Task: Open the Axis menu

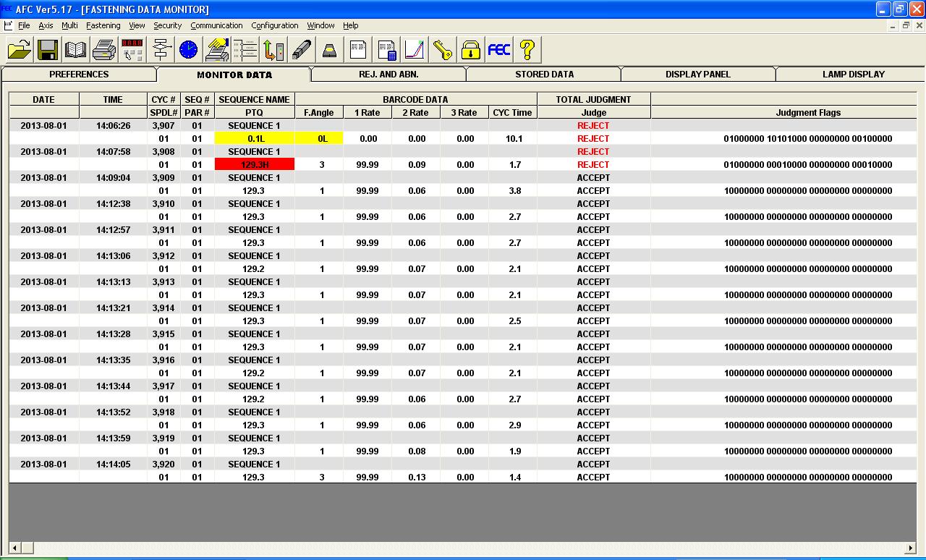Action: pos(46,25)
